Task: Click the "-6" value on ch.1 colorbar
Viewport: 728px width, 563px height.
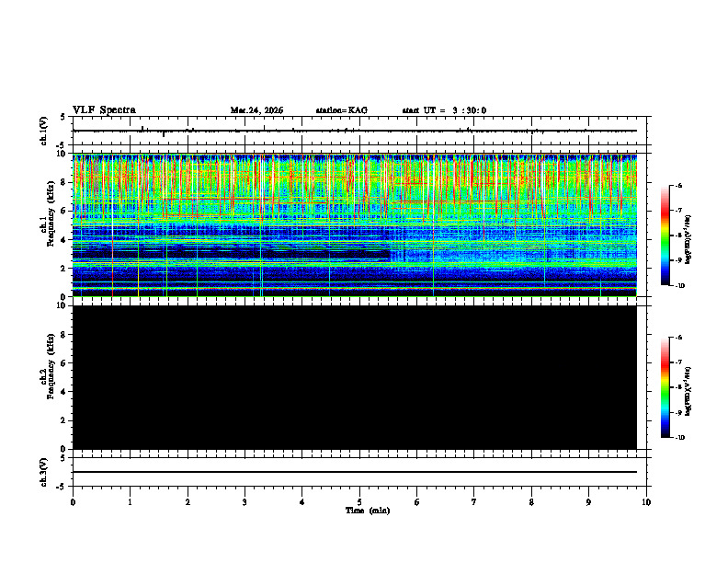Action: tap(678, 185)
